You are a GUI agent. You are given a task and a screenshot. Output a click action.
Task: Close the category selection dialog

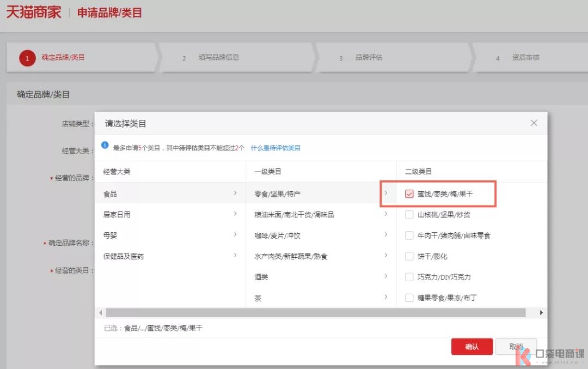[534, 123]
